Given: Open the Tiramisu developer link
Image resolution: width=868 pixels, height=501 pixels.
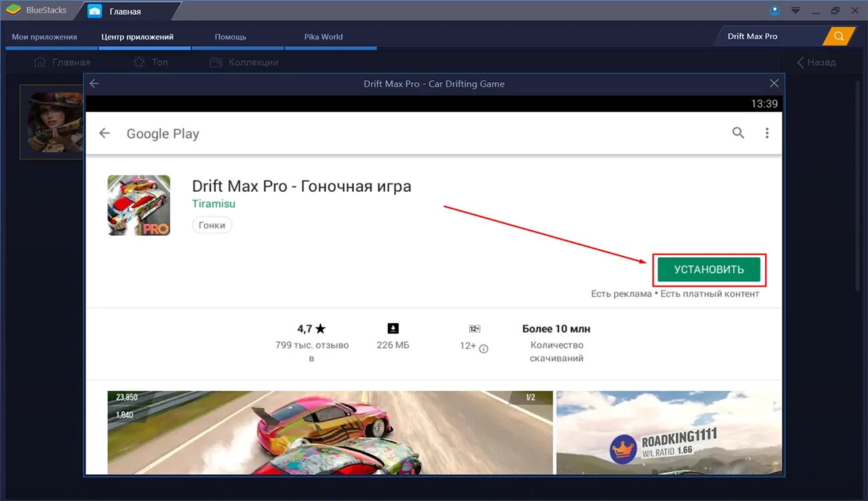Looking at the screenshot, I should coord(214,204).
